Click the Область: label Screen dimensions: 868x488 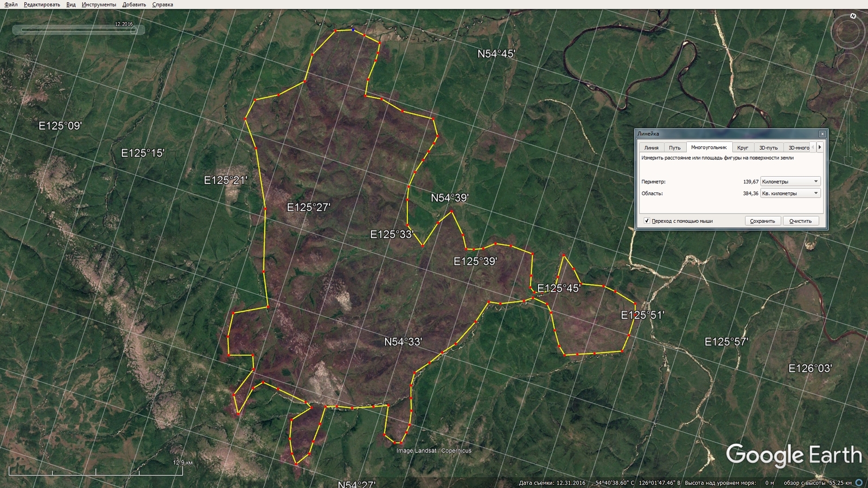652,194
